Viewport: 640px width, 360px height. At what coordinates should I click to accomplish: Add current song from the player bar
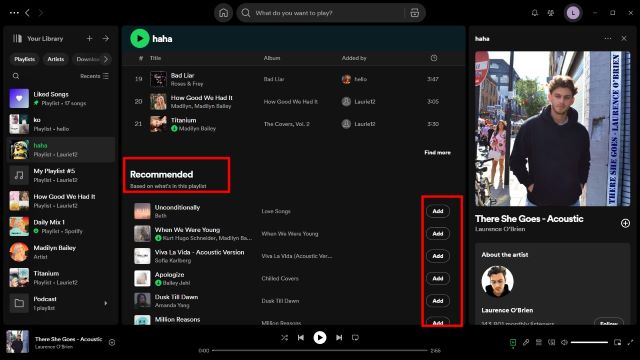112,342
